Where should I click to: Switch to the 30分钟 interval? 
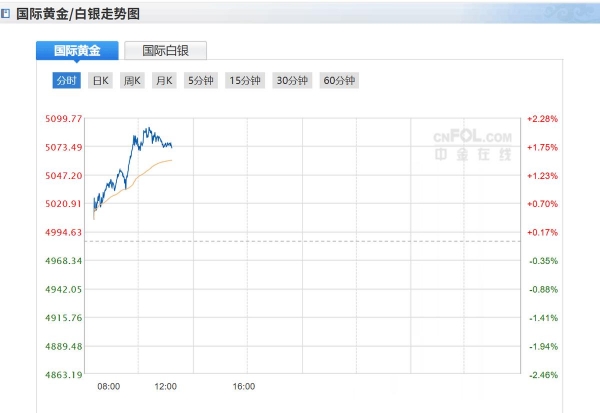292,80
